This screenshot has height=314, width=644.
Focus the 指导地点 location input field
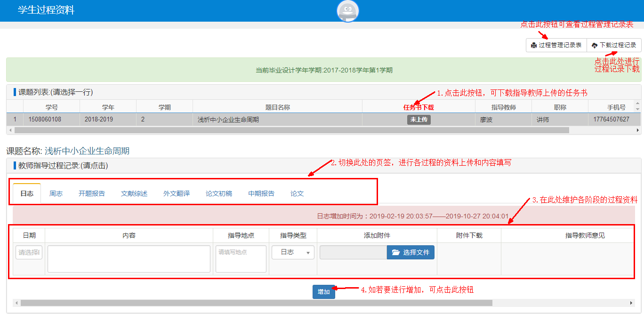pyautogui.click(x=241, y=258)
